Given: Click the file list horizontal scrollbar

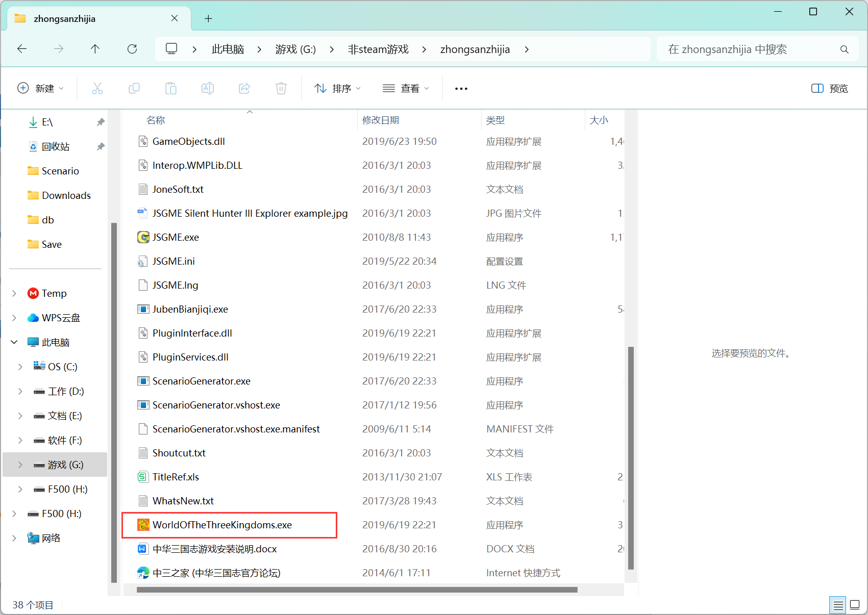Looking at the screenshot, I should 357,590.
